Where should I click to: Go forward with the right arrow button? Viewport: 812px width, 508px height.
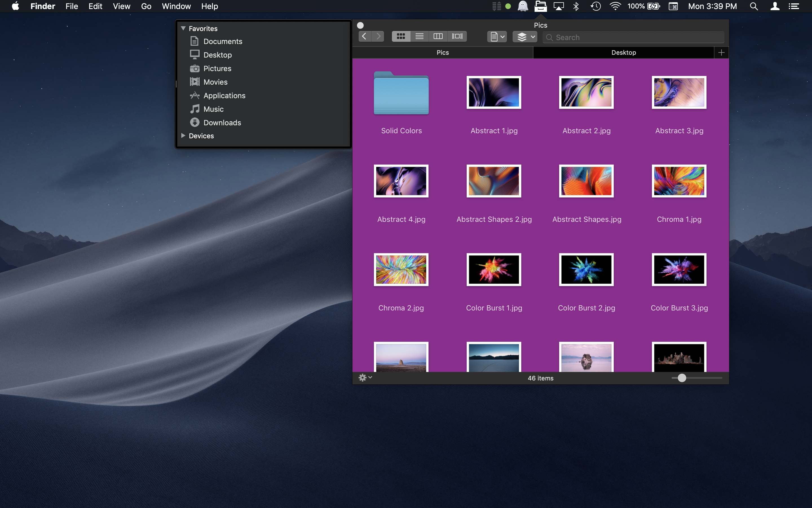[x=378, y=36]
